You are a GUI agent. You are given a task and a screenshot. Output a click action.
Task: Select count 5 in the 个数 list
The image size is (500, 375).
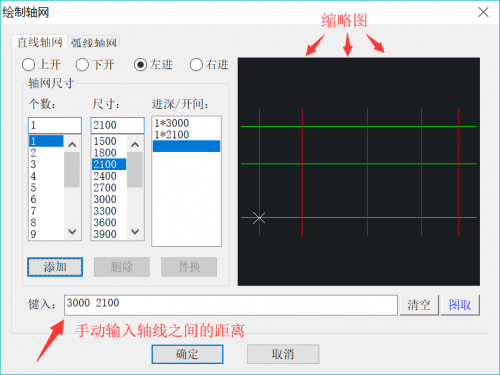[46, 188]
